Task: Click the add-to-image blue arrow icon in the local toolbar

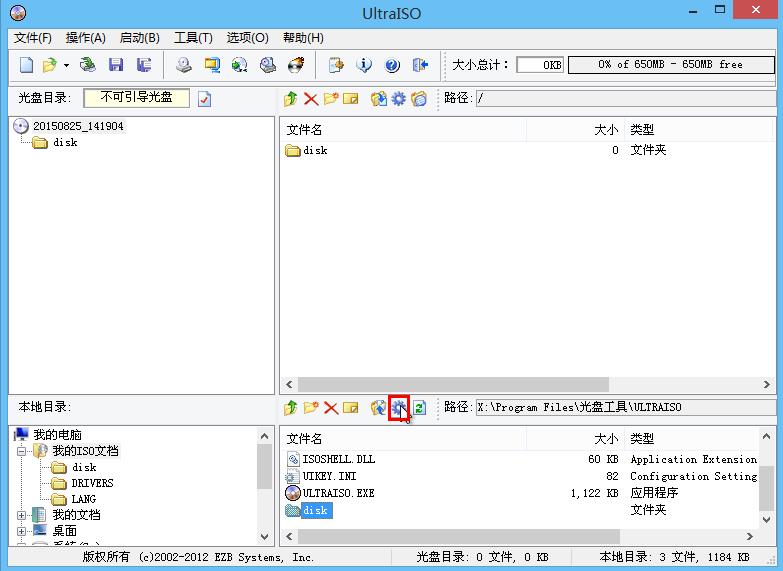Action: coord(379,408)
